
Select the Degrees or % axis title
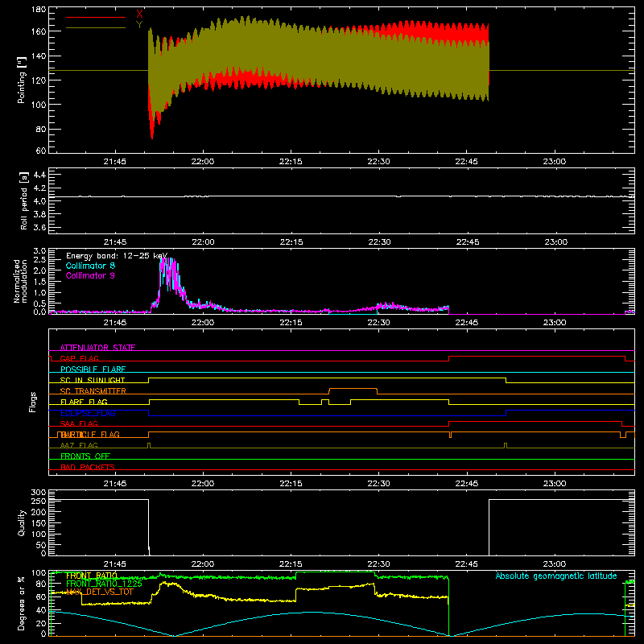tap(22, 603)
